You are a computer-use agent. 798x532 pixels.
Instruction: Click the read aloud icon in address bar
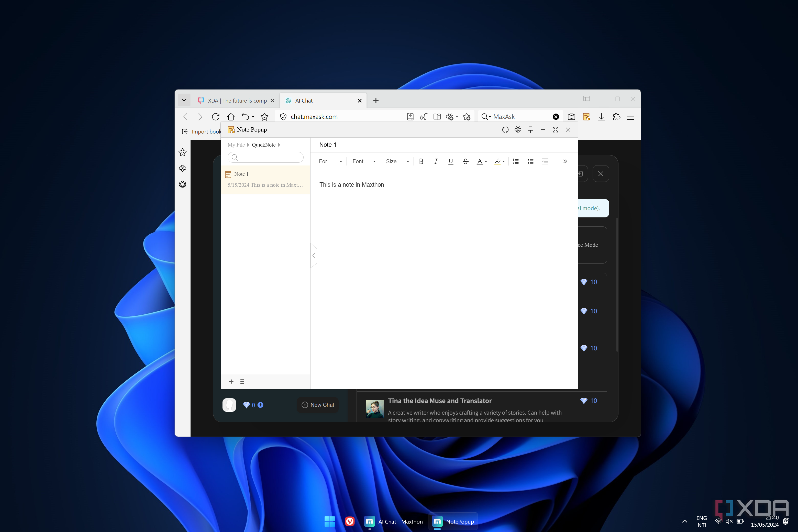pyautogui.click(x=424, y=117)
